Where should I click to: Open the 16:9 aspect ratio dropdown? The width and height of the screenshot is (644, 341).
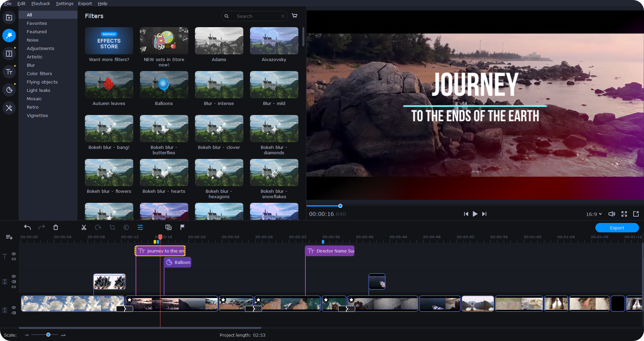594,214
